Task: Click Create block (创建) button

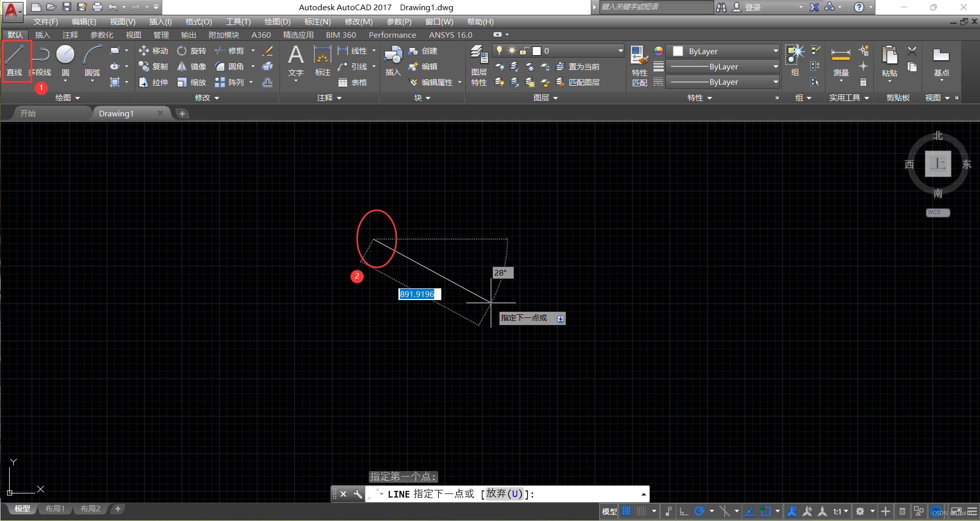Action: [x=423, y=51]
